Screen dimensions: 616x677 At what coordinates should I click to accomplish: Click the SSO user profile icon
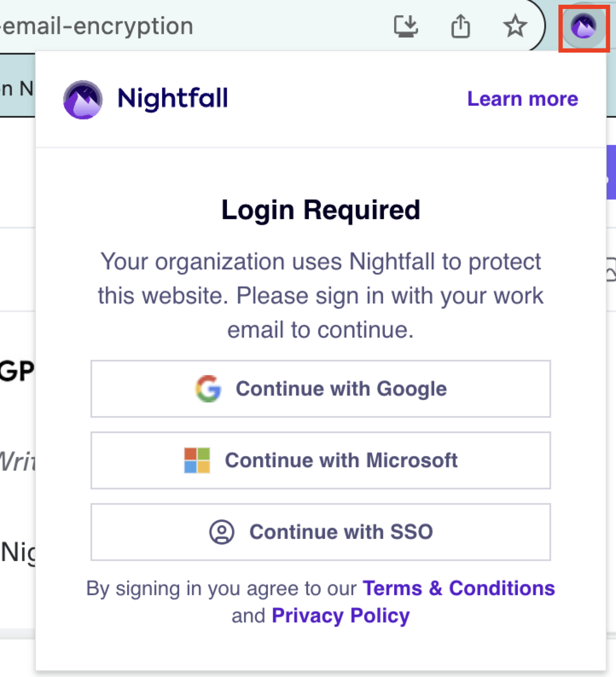tap(222, 532)
